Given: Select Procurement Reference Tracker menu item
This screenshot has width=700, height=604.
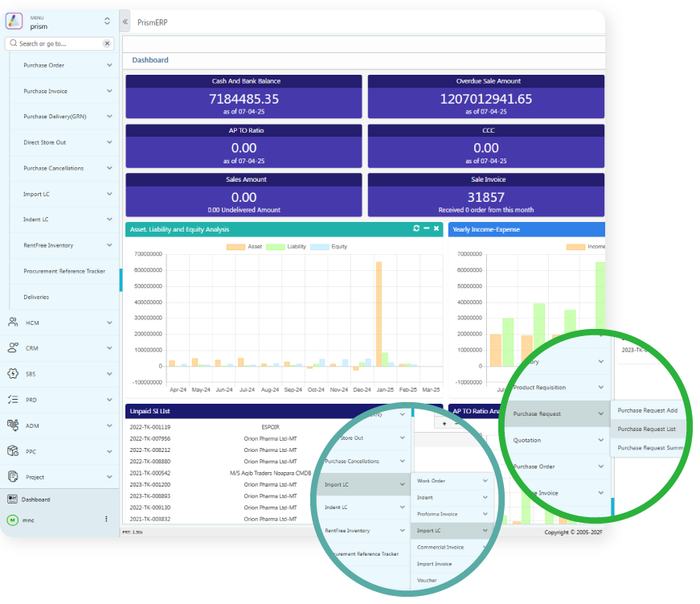Looking at the screenshot, I should click(x=64, y=271).
